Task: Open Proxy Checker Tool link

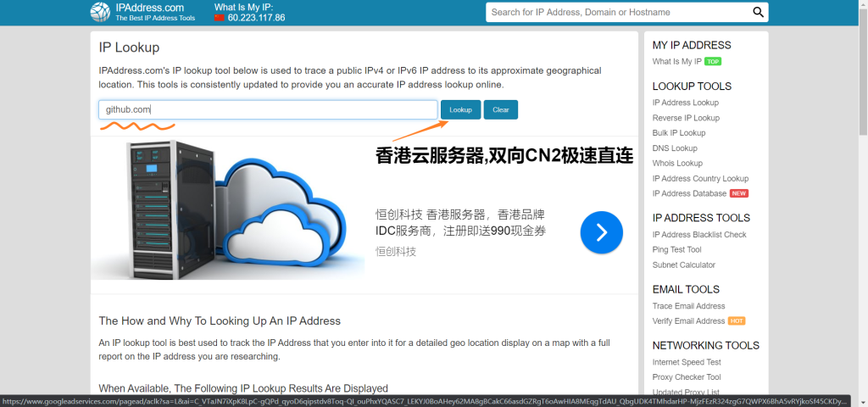Action: pyautogui.click(x=687, y=377)
